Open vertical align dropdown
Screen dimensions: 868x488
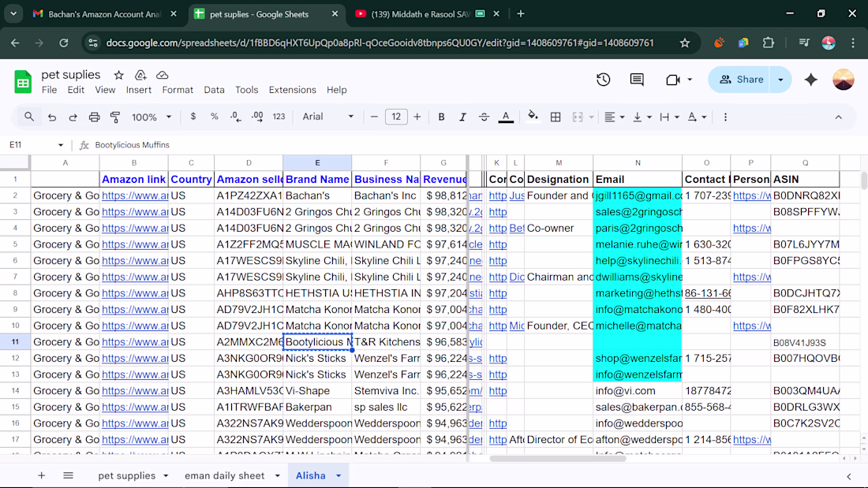tap(642, 117)
